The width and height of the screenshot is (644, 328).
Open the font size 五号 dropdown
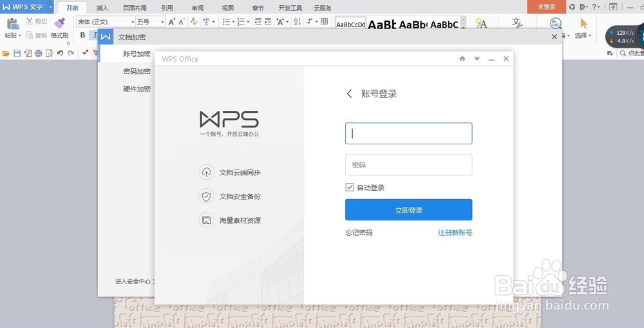(163, 22)
